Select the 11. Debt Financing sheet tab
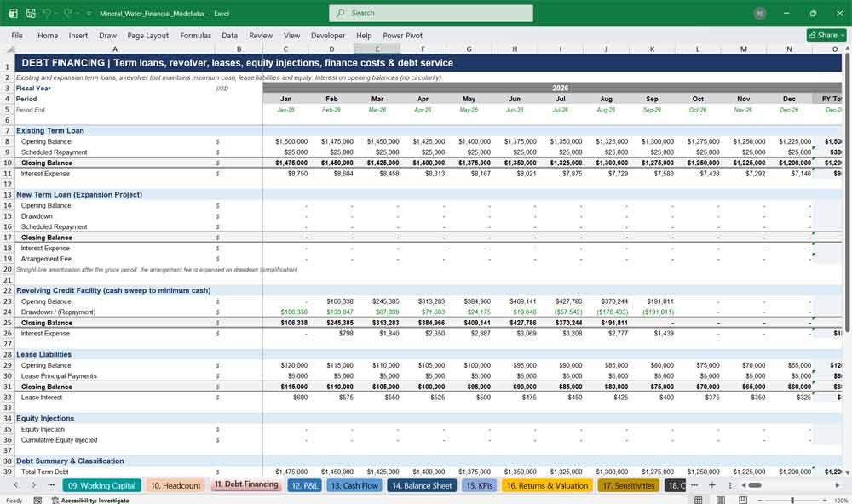Viewport: 852px width, 504px height. pos(246,484)
